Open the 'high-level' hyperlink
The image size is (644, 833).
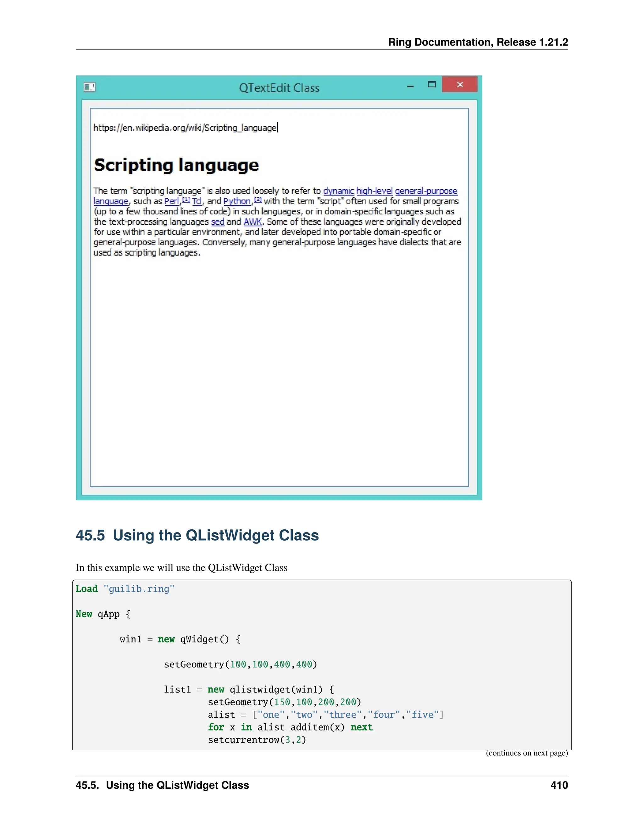click(374, 191)
